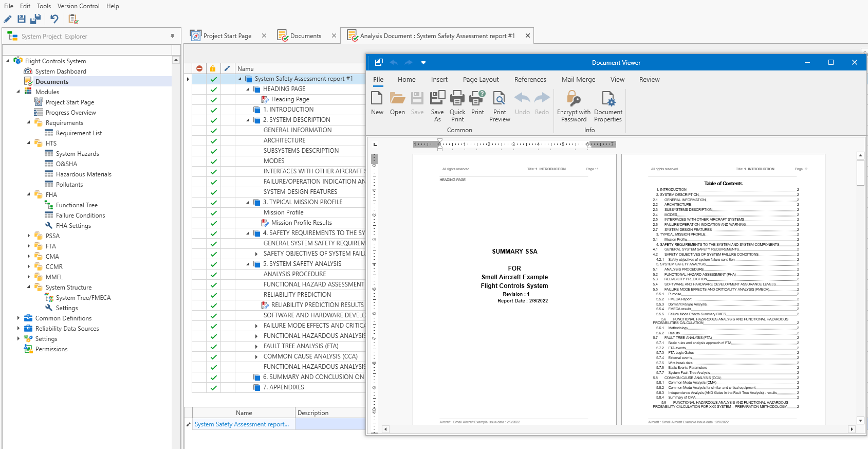Collapse the Requirements folder

tap(29, 122)
